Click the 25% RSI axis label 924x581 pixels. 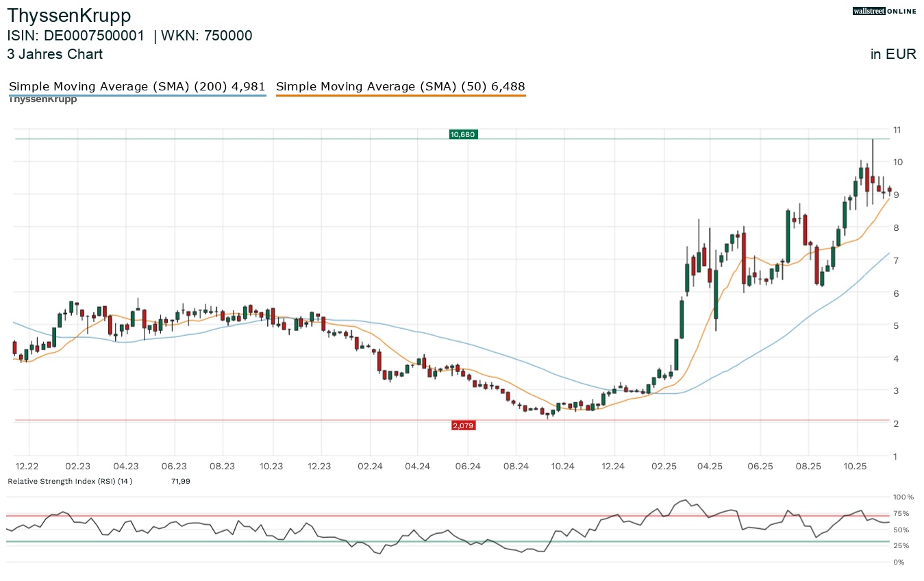coord(901,545)
